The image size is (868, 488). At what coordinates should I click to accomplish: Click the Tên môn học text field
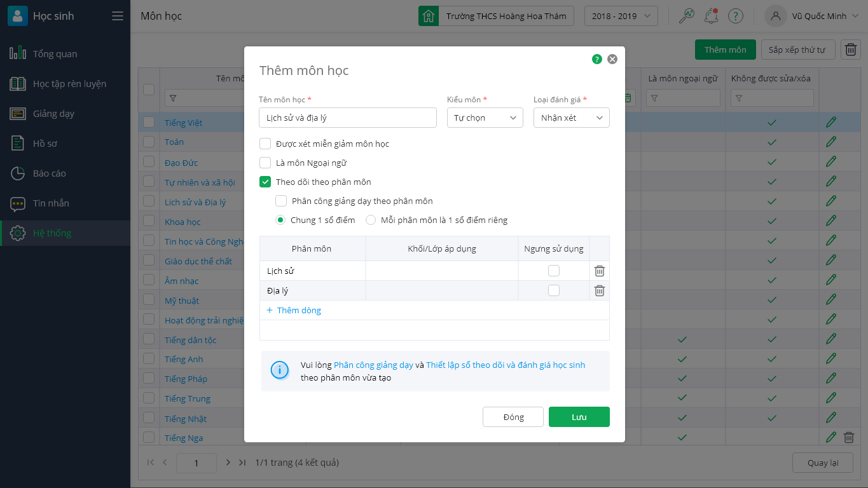click(347, 118)
